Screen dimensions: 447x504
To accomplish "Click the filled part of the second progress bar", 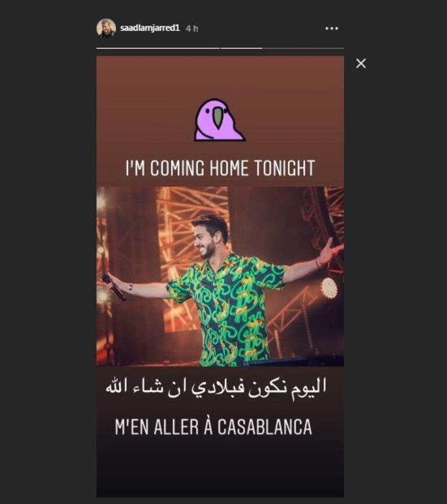I will point(242,48).
